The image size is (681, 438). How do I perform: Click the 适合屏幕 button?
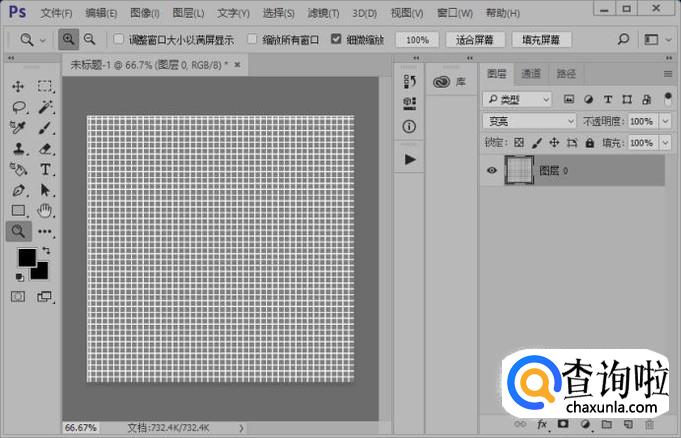472,40
